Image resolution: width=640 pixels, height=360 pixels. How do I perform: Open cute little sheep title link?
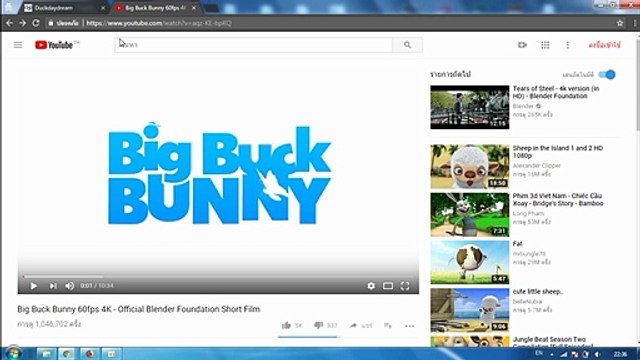pyautogui.click(x=538, y=292)
